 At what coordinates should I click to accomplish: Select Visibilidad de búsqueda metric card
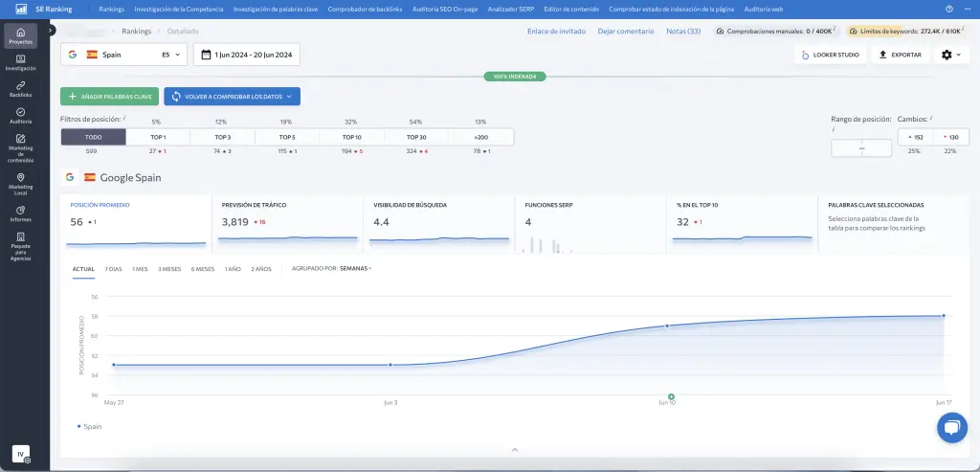(x=439, y=224)
